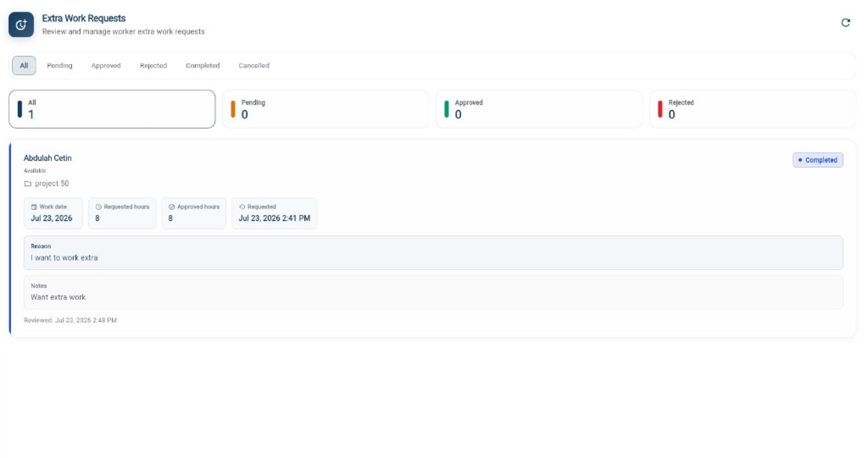This screenshot has width=868, height=458.
Task: Click the Reviewed Jul 23, 2026 2:48 PM line
Action: [71, 320]
